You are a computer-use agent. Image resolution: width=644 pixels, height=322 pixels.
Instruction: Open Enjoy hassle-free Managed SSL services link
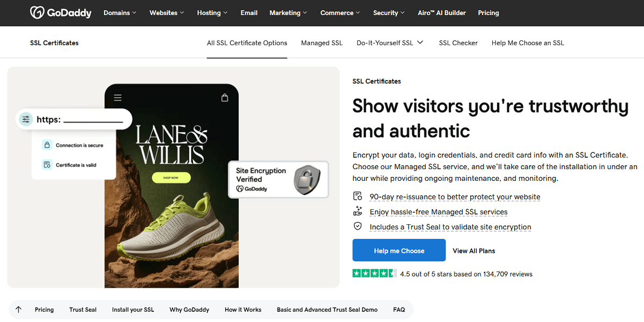click(439, 212)
